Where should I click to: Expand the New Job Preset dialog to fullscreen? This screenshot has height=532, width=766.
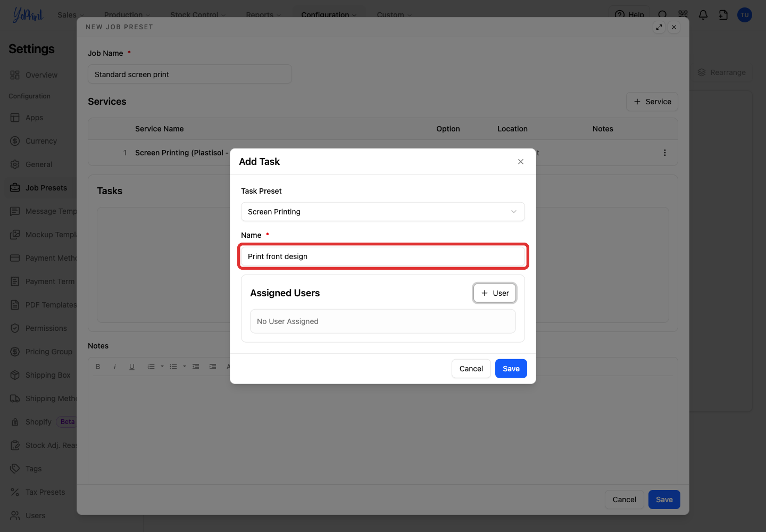point(659,27)
